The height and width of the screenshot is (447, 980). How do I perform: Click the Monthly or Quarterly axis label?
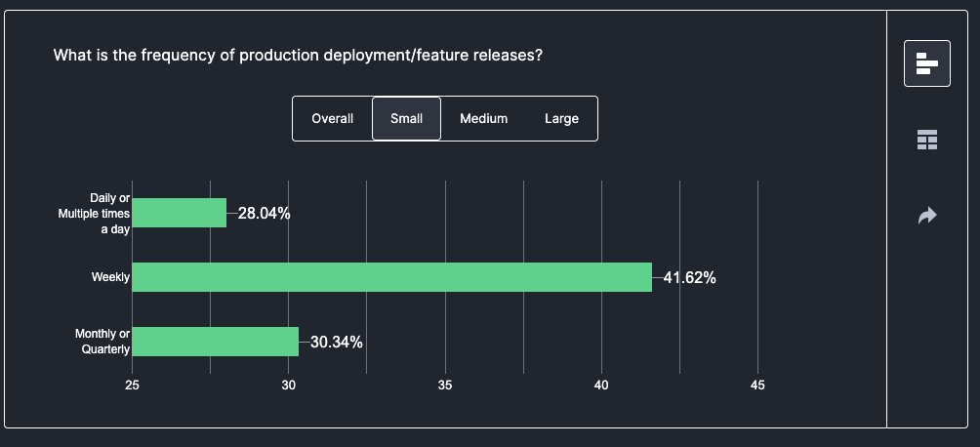[x=102, y=342]
